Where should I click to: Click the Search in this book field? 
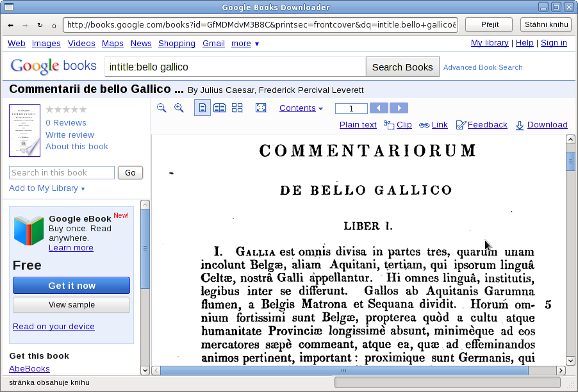pos(62,173)
